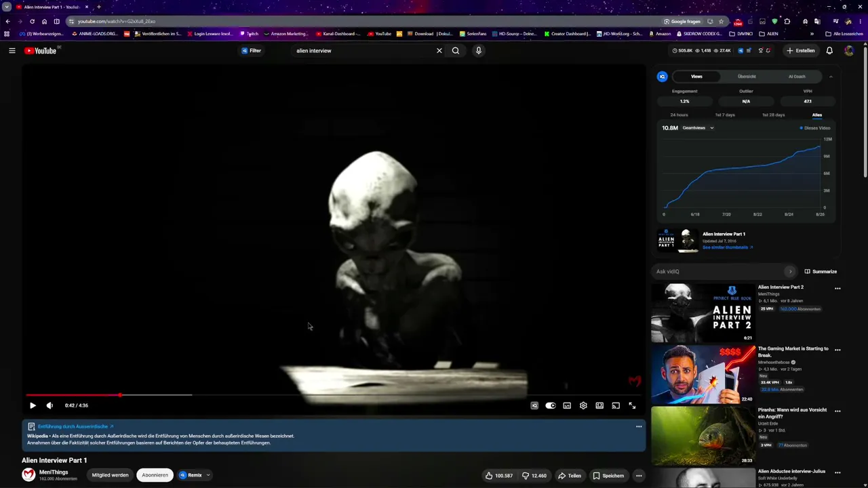Switch to the Übersicht tab
The height and width of the screenshot is (488, 868).
(747, 77)
